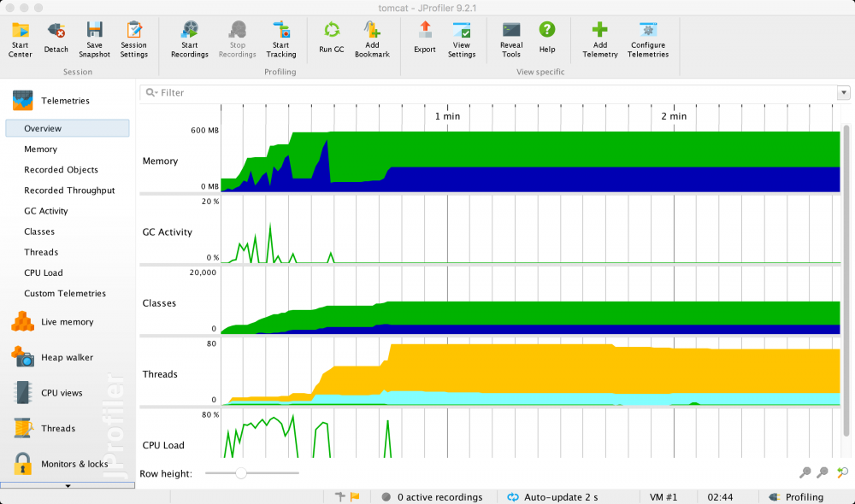Screen dimensions: 855x504
Task: Select GC Activity in the Telemetries list
Action: pos(46,211)
